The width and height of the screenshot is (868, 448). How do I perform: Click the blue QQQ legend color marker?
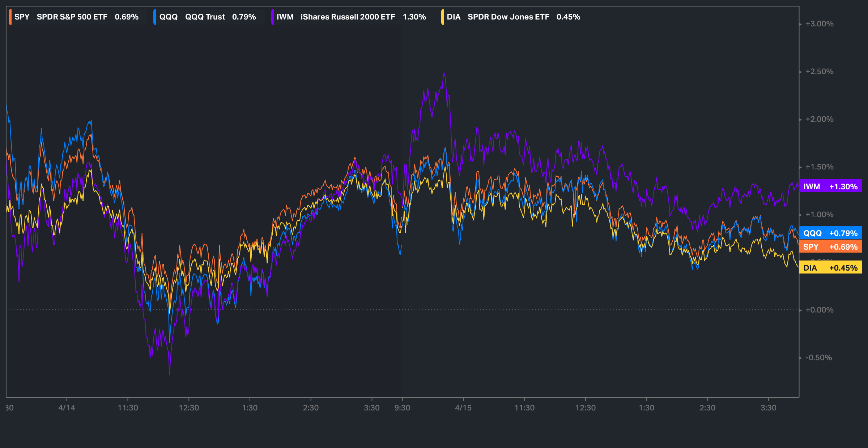[155, 17]
